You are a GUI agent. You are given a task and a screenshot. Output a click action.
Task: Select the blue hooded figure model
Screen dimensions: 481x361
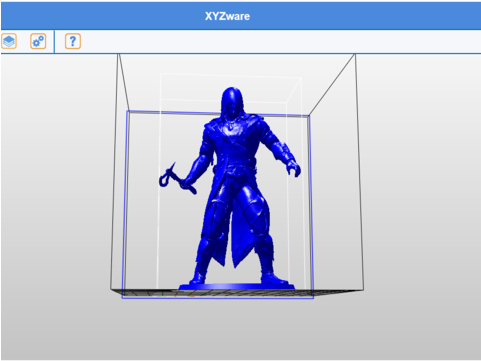pos(230,188)
